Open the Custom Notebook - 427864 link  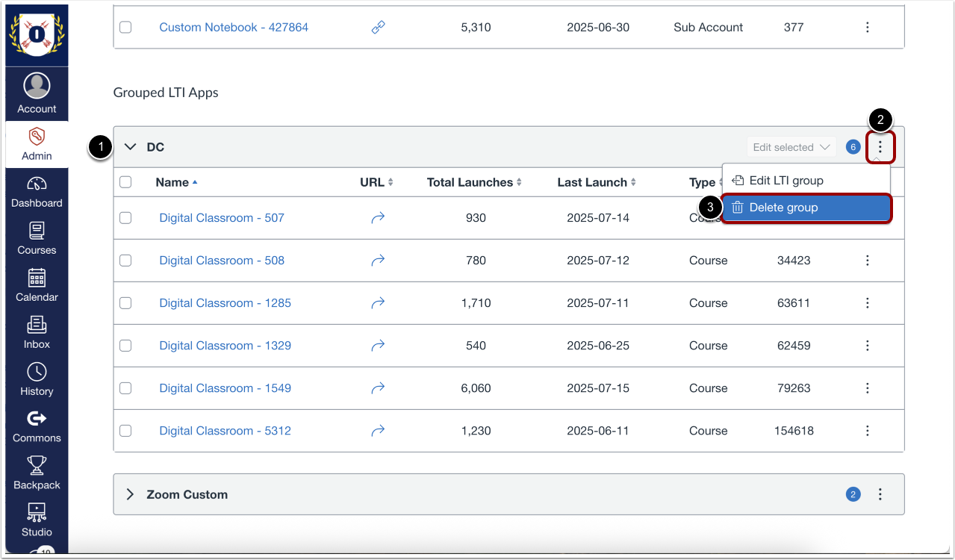point(234,27)
